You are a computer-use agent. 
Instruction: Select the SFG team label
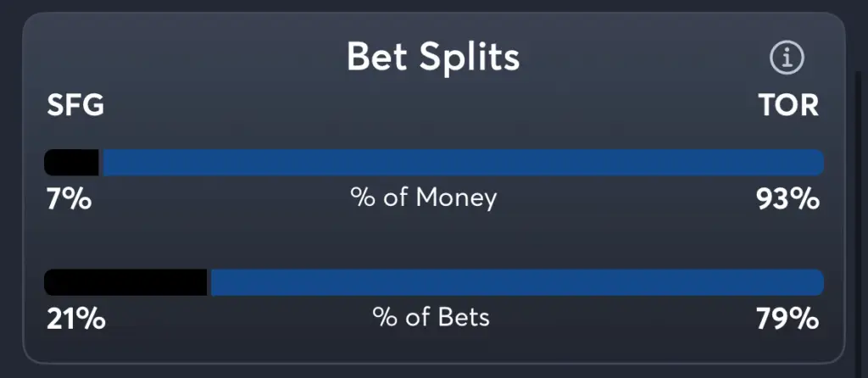[75, 105]
